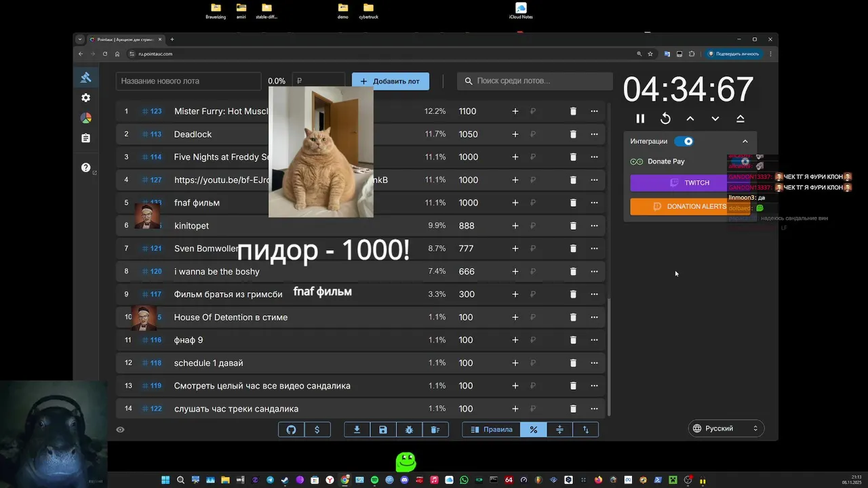Click the cat image thumbnail
Image resolution: width=868 pixels, height=488 pixels.
(321, 152)
